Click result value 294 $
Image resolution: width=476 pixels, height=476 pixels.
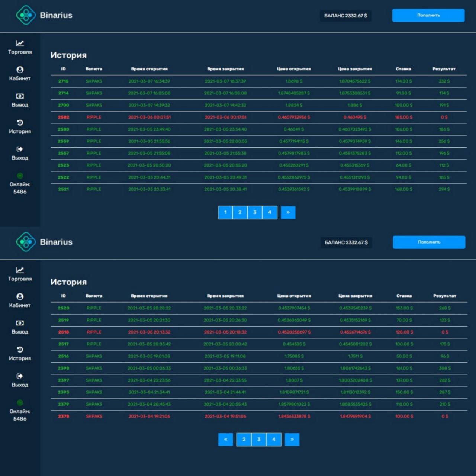[x=444, y=189]
